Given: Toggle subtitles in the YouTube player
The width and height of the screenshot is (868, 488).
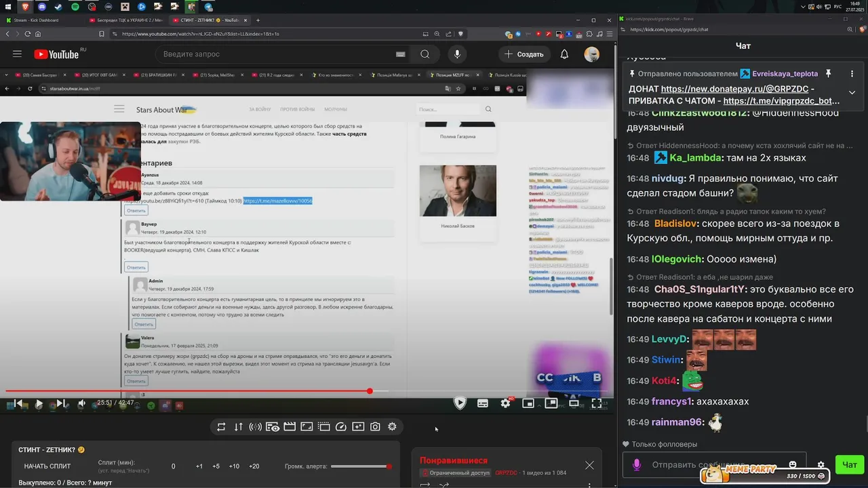Looking at the screenshot, I should (483, 403).
